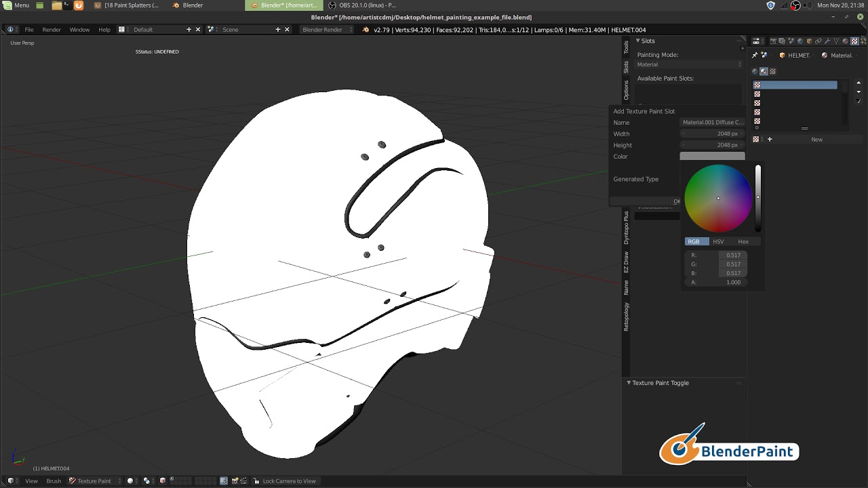The height and width of the screenshot is (488, 868).
Task: Open the File menu
Action: (x=29, y=30)
